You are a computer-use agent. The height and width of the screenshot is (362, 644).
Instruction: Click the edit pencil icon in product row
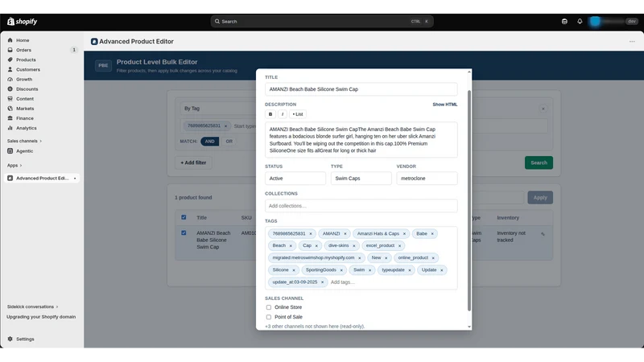point(543,234)
